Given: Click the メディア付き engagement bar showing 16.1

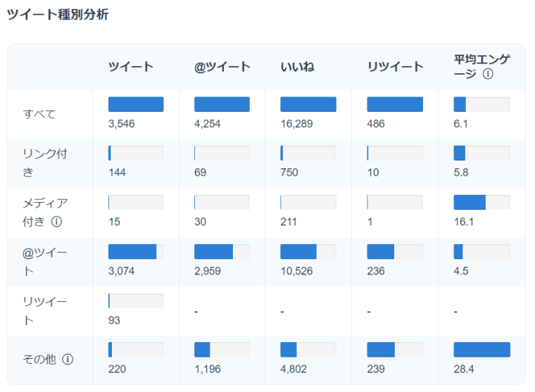Looking at the screenshot, I should click(x=481, y=203).
